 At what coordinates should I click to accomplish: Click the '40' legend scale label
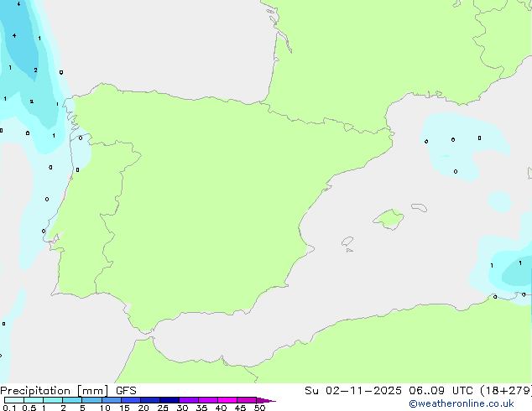[x=221, y=408]
